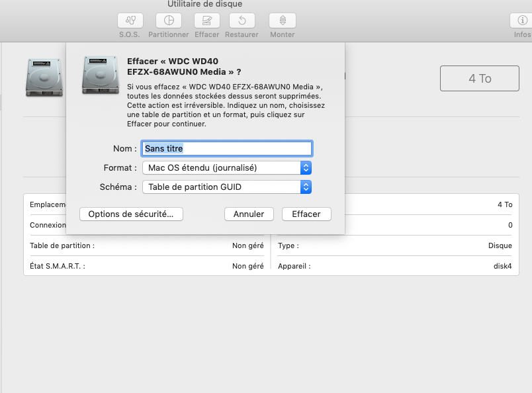Open the Infos panel from the toolbar
The height and width of the screenshot is (393, 532).
click(x=521, y=21)
